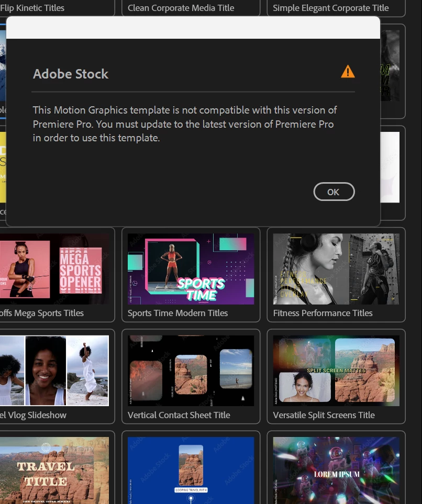The width and height of the screenshot is (422, 504).
Task: Pick the Versatile Split Screens Title thumbnail
Action: click(336, 371)
